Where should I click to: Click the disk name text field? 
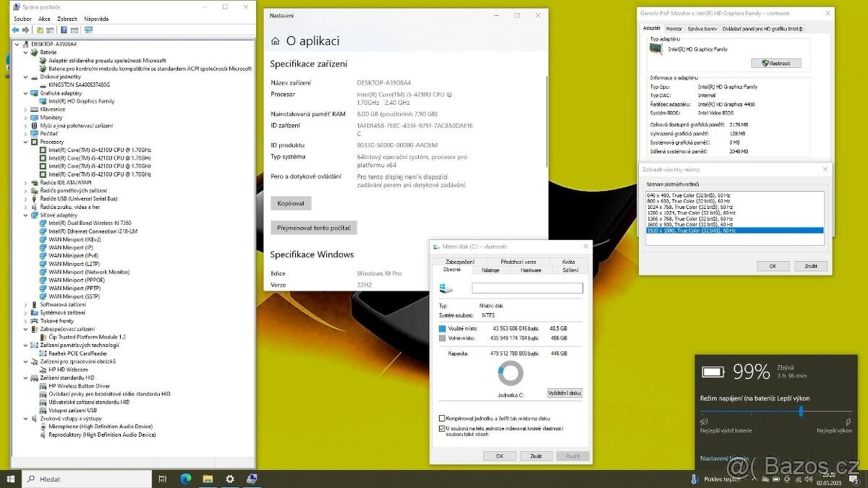click(x=527, y=288)
